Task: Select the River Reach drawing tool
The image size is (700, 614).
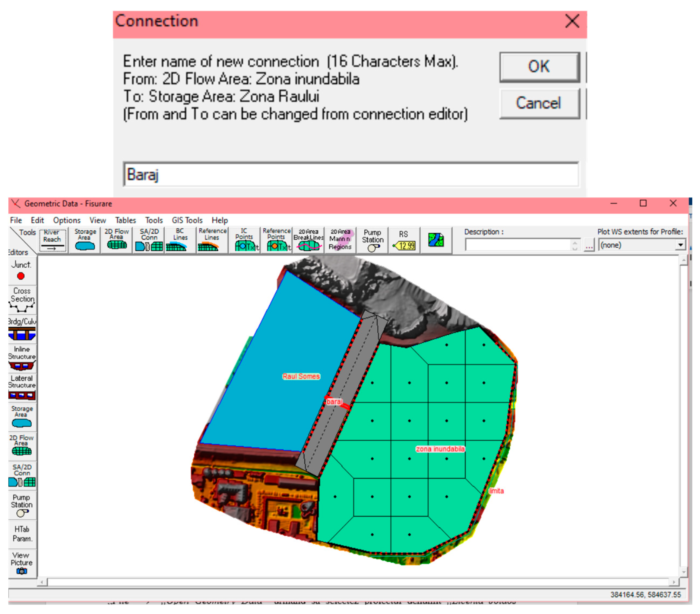Action: (52, 240)
